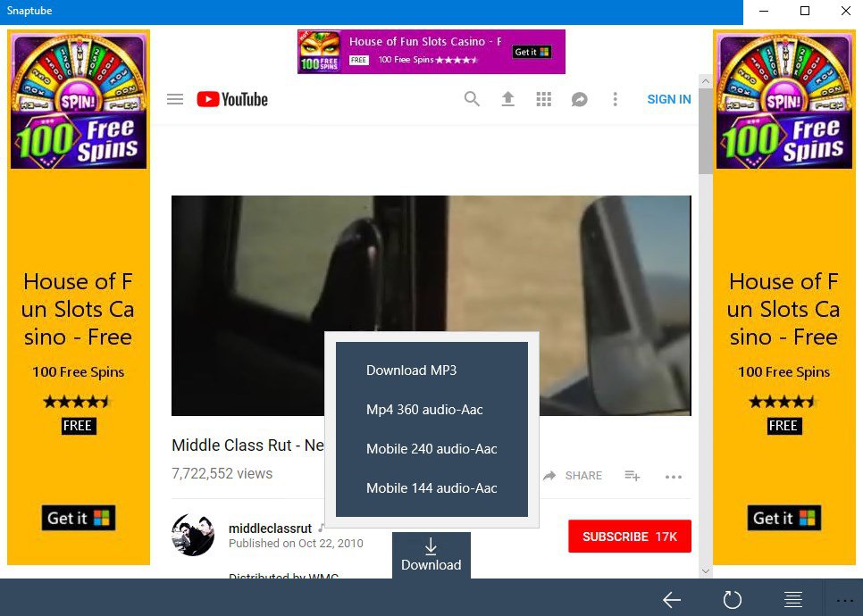Open the YouTube apps grid icon

tap(544, 99)
